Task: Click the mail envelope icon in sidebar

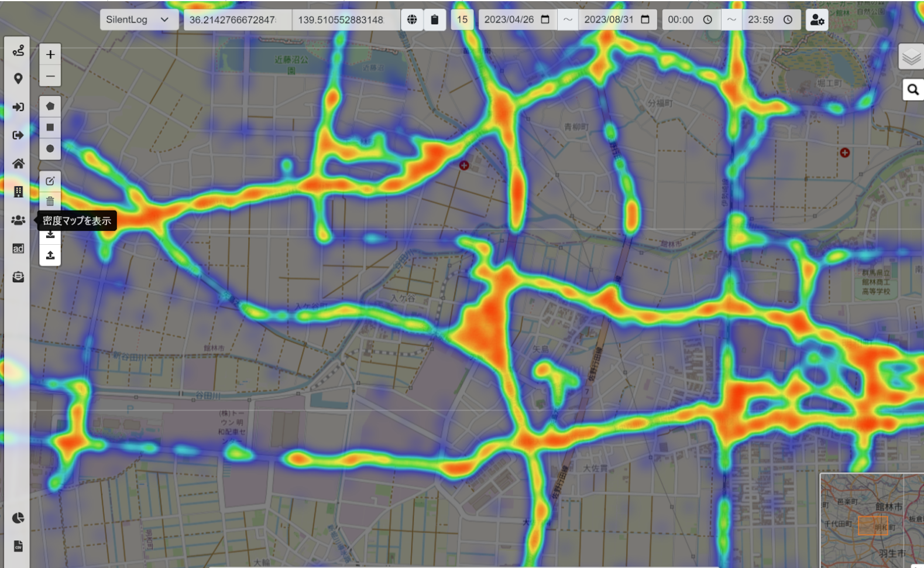Action: (18, 276)
